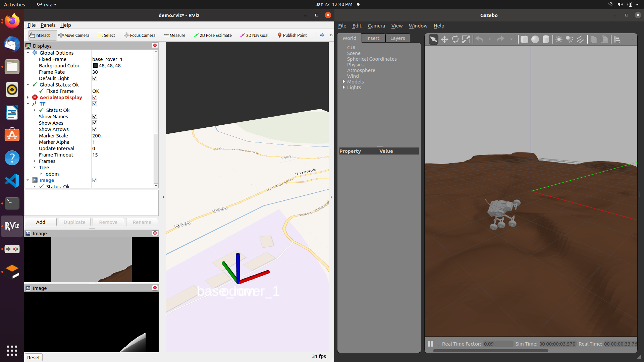Screen dimensions: 644x362
Task: Insert a box shape in Gazebo
Action: click(524, 40)
